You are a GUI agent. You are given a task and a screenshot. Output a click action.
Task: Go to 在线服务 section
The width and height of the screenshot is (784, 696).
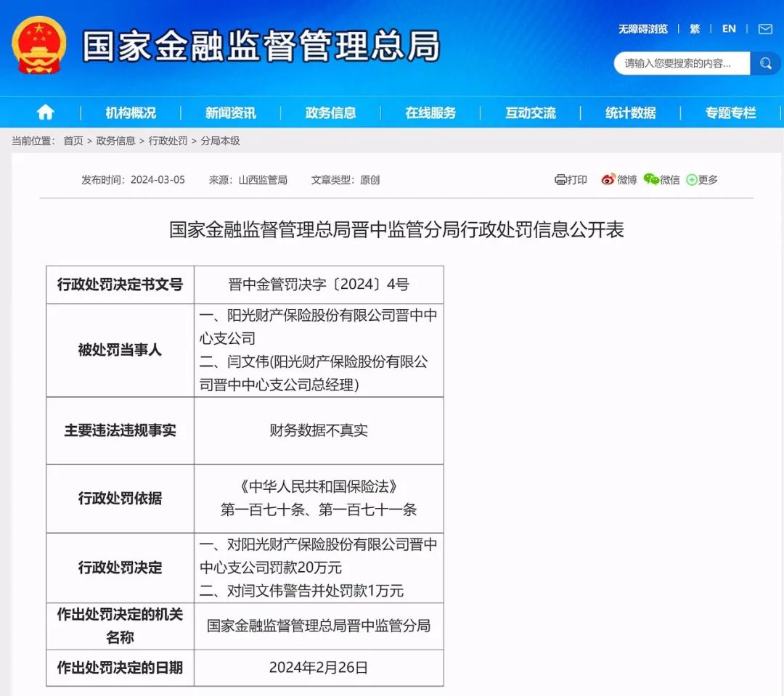coord(431,112)
